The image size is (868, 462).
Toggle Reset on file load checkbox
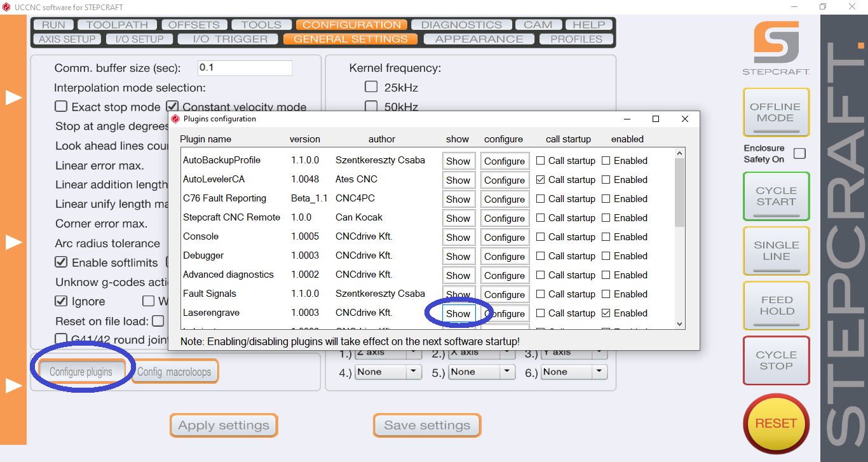(158, 321)
